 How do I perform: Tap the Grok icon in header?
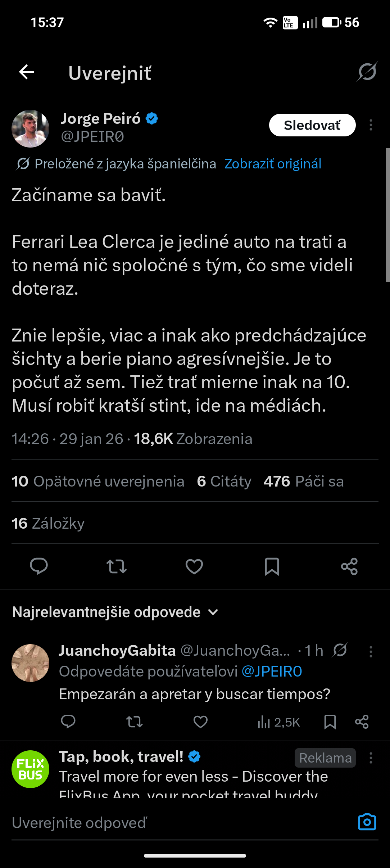coord(367,72)
